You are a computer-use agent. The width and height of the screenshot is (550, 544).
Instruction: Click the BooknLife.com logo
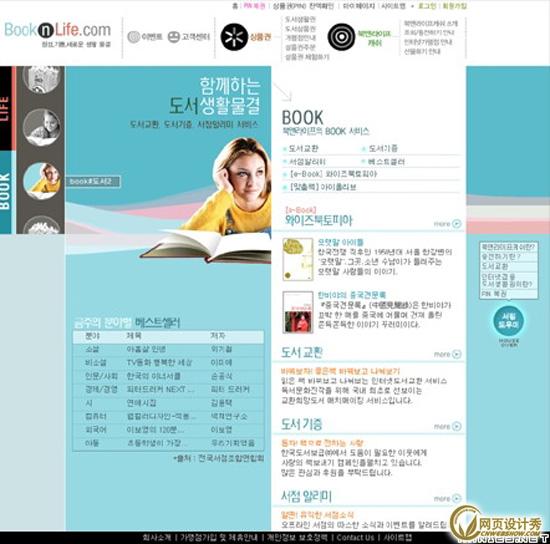coord(58,30)
